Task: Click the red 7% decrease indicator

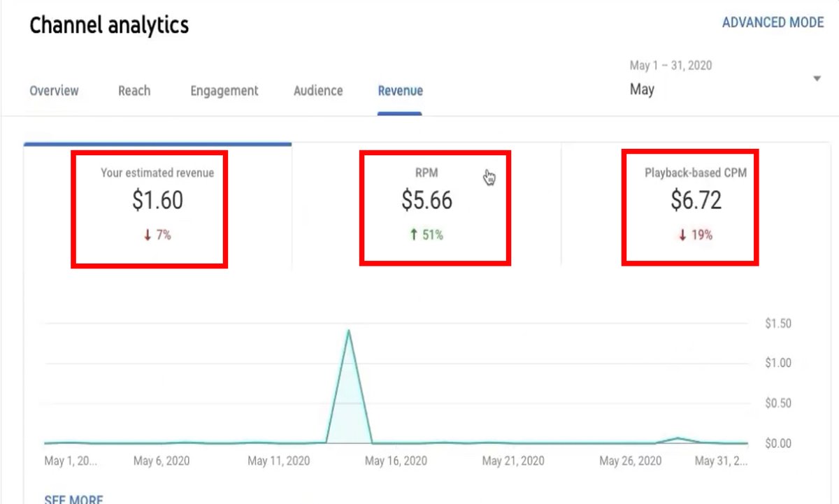Action: (x=155, y=236)
